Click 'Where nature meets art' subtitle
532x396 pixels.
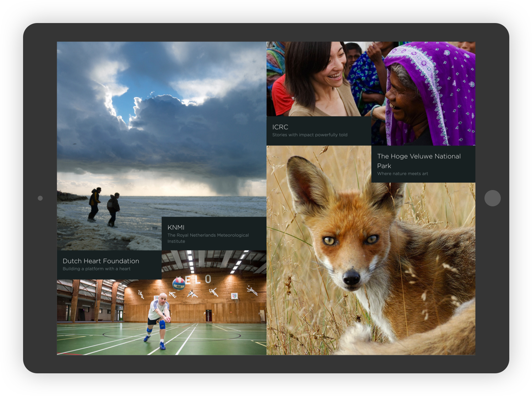(x=402, y=174)
